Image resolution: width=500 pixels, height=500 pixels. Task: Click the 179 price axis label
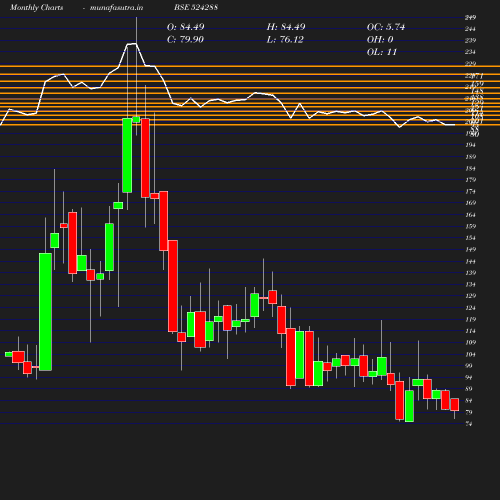coord(470,180)
